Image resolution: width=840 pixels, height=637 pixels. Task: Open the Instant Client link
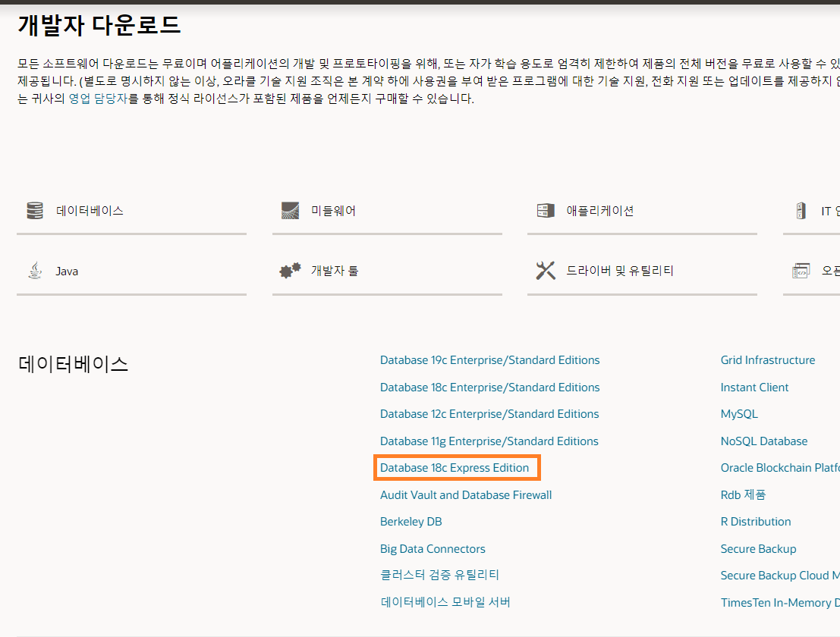[754, 387]
